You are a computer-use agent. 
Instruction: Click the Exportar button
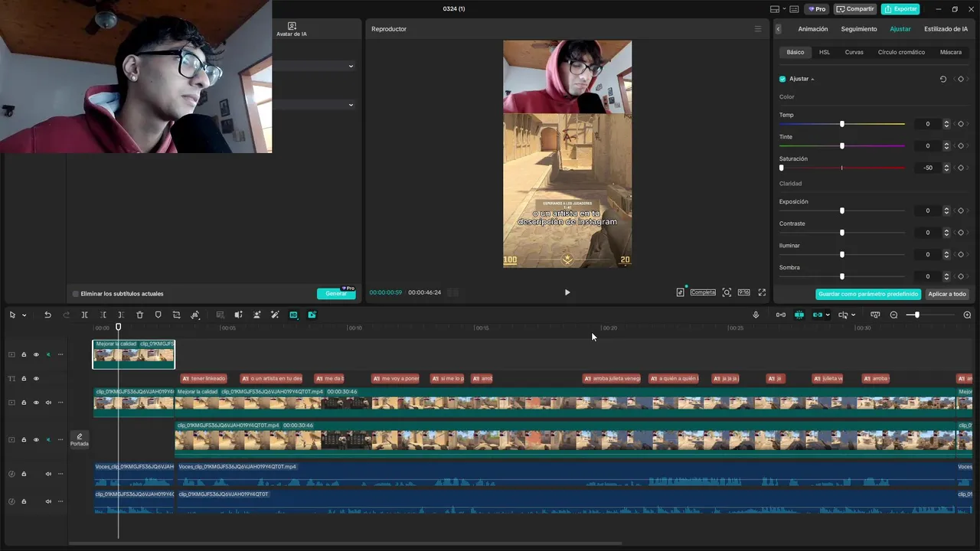coord(900,9)
